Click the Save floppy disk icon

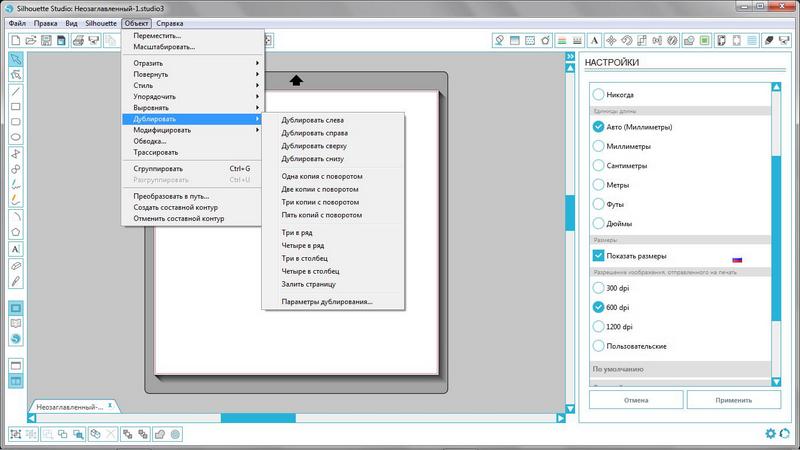[x=46, y=40]
